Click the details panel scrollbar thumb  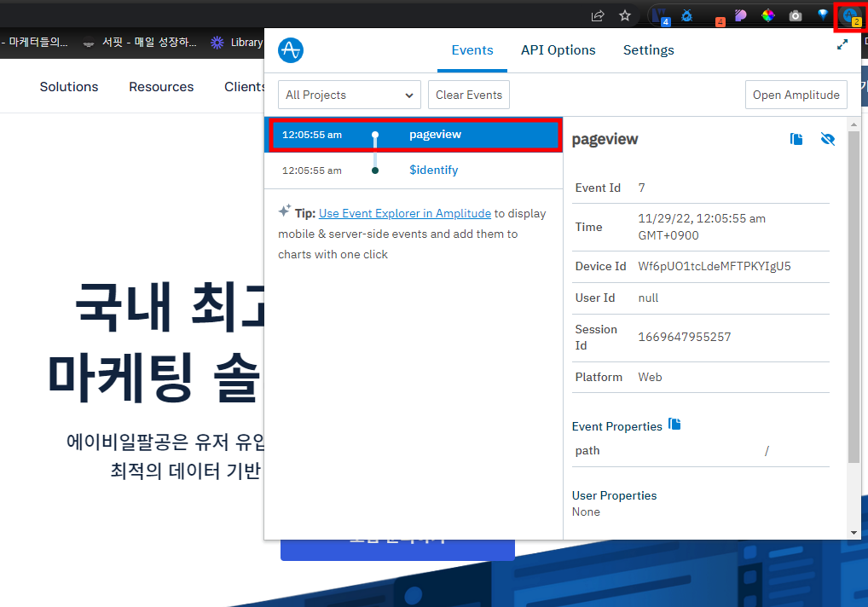[x=854, y=297]
